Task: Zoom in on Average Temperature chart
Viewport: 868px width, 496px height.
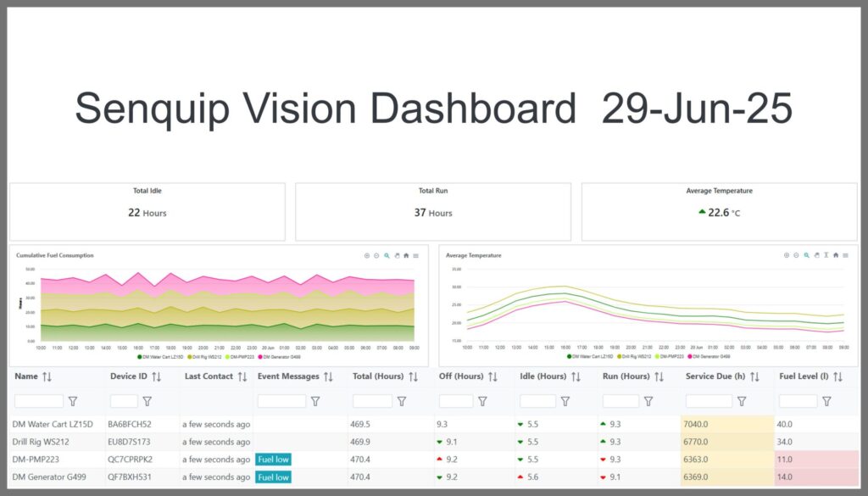Action: (x=787, y=255)
